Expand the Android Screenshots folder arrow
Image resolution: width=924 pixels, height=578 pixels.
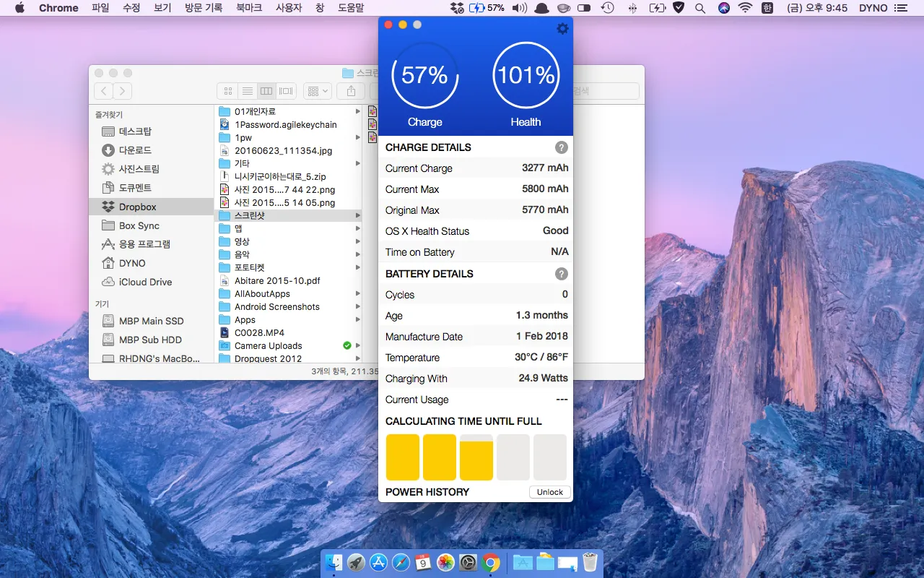(357, 307)
